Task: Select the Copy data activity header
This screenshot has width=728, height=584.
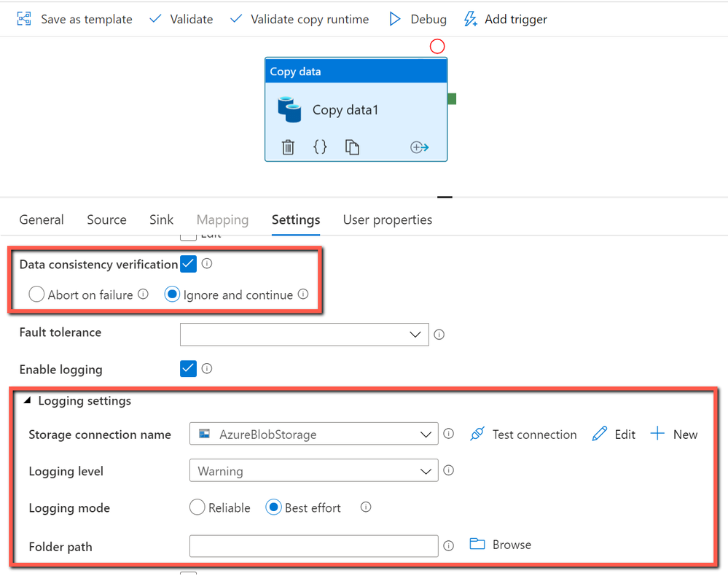Action: click(356, 71)
